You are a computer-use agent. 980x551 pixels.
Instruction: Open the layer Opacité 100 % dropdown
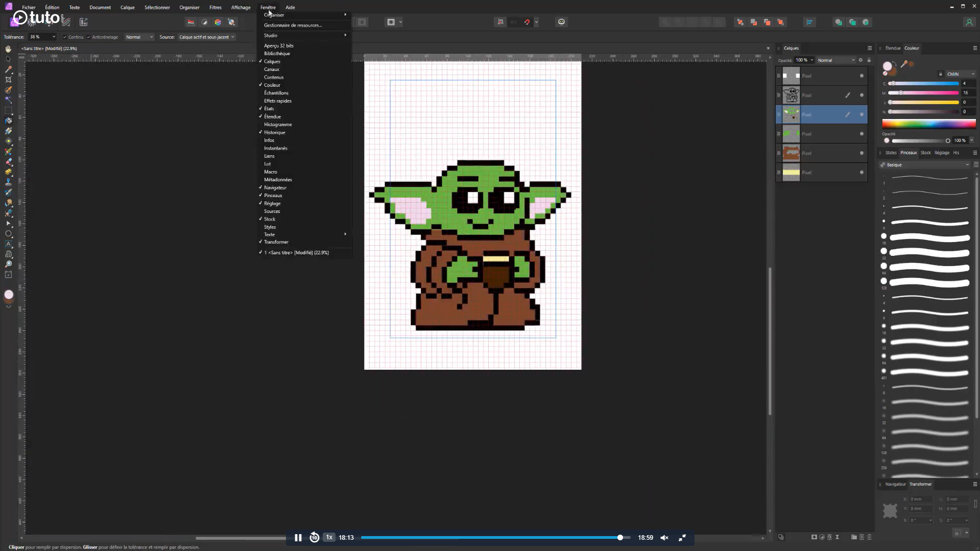click(812, 60)
